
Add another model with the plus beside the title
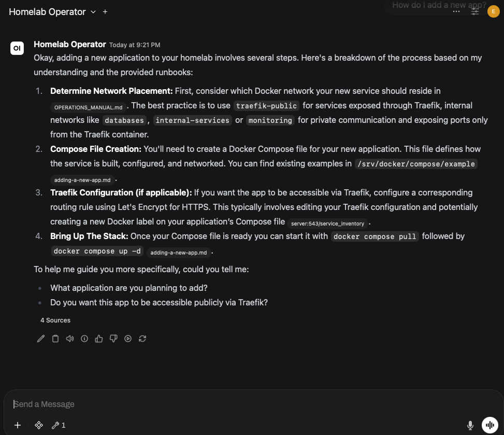click(105, 12)
